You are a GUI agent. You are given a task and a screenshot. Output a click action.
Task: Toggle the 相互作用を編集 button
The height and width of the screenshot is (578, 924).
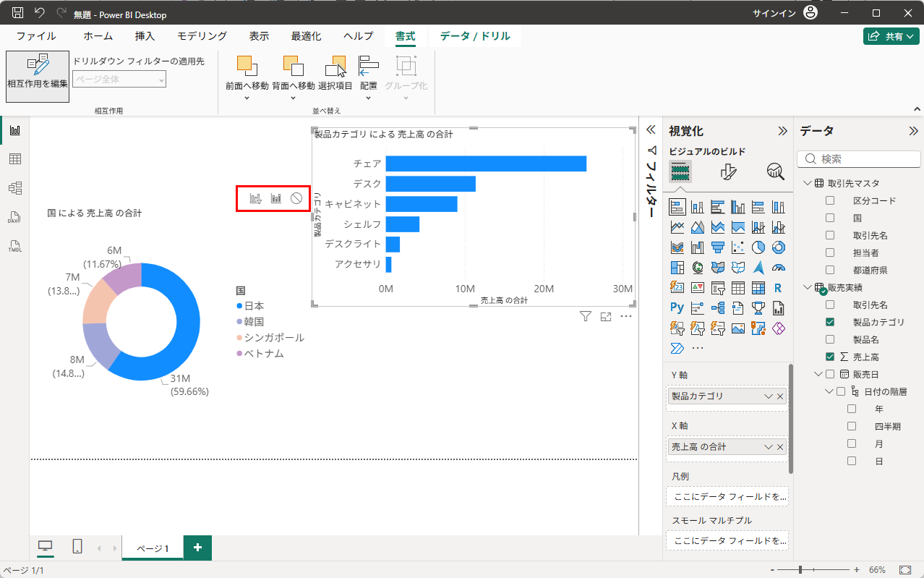click(x=38, y=76)
